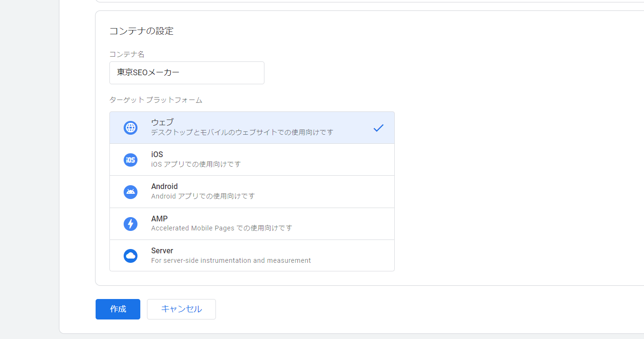644x339 pixels.
Task: Click the キャンセル cancel button
Action: [x=181, y=309]
